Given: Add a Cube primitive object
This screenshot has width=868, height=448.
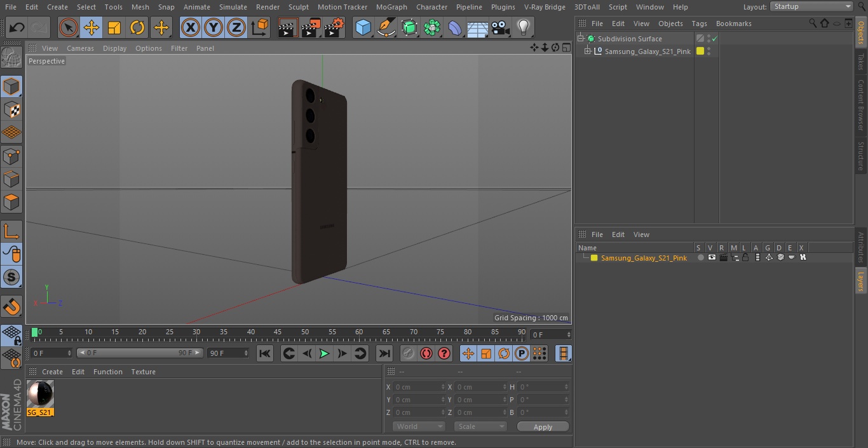Looking at the screenshot, I should [363, 28].
